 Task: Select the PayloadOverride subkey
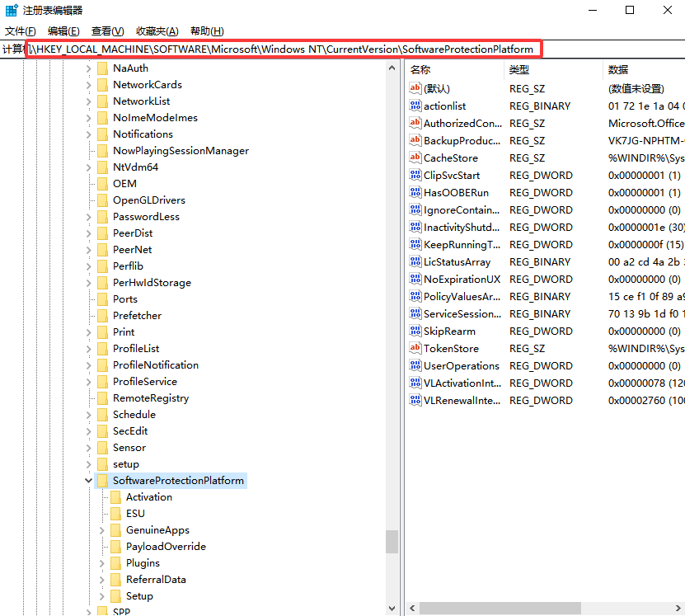[x=166, y=547]
